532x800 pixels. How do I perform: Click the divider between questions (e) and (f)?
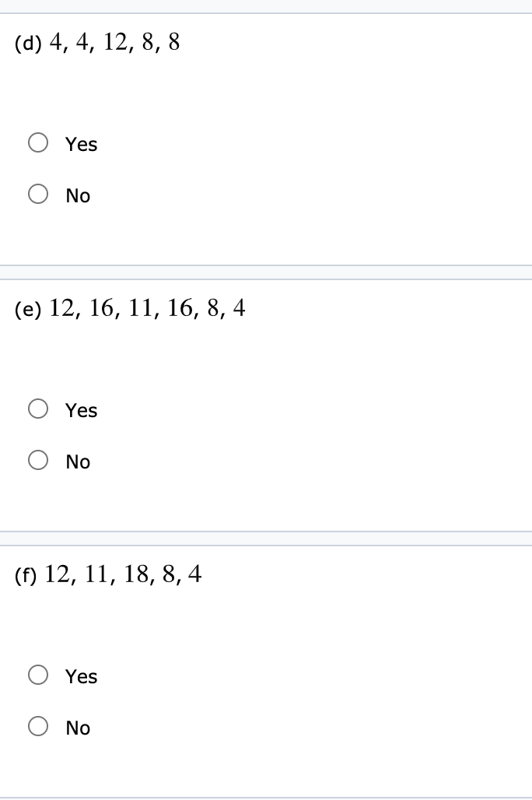pos(266,538)
